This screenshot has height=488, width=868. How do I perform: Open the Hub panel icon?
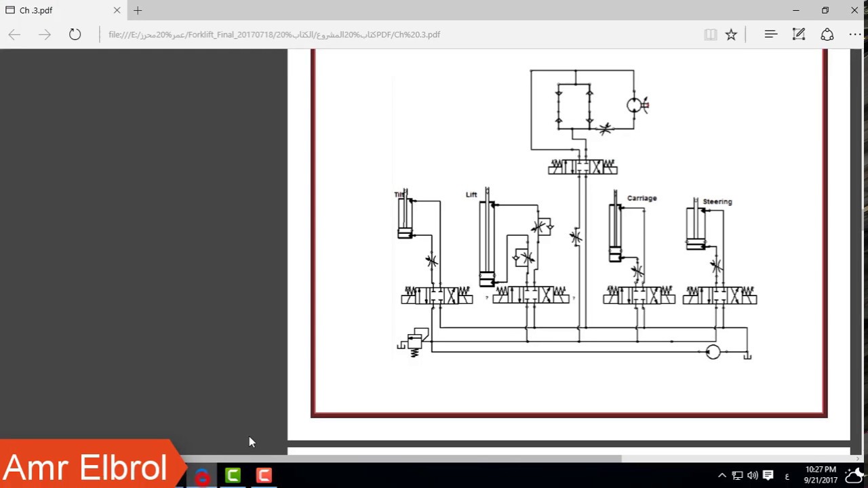(770, 35)
